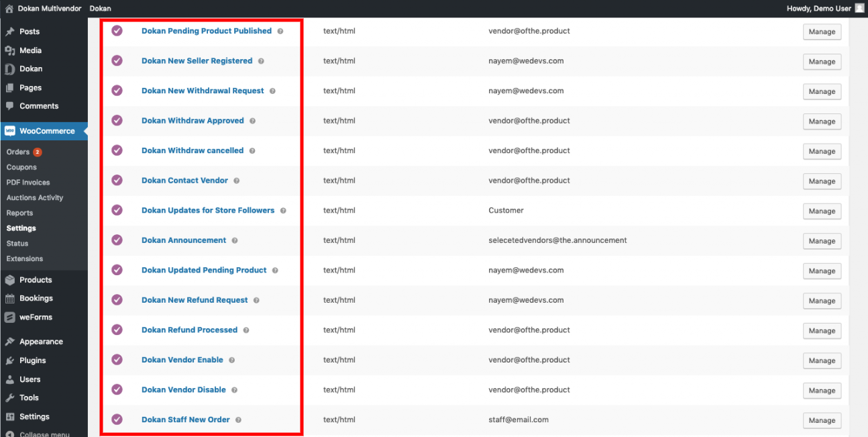Click help icon beside Dokan Vendor Disable
The height and width of the screenshot is (437, 868).
pyautogui.click(x=234, y=390)
